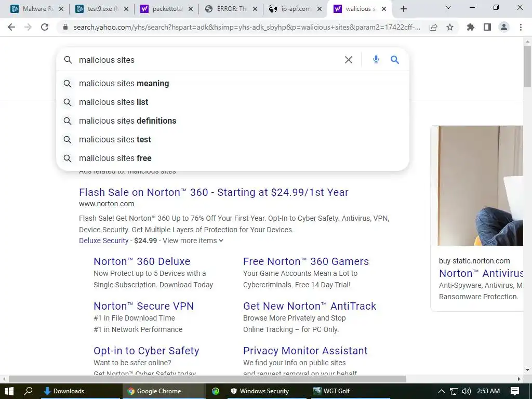Open Chrome's three-dot menu
Image resolution: width=532 pixels, height=399 pixels.
[x=521, y=27]
